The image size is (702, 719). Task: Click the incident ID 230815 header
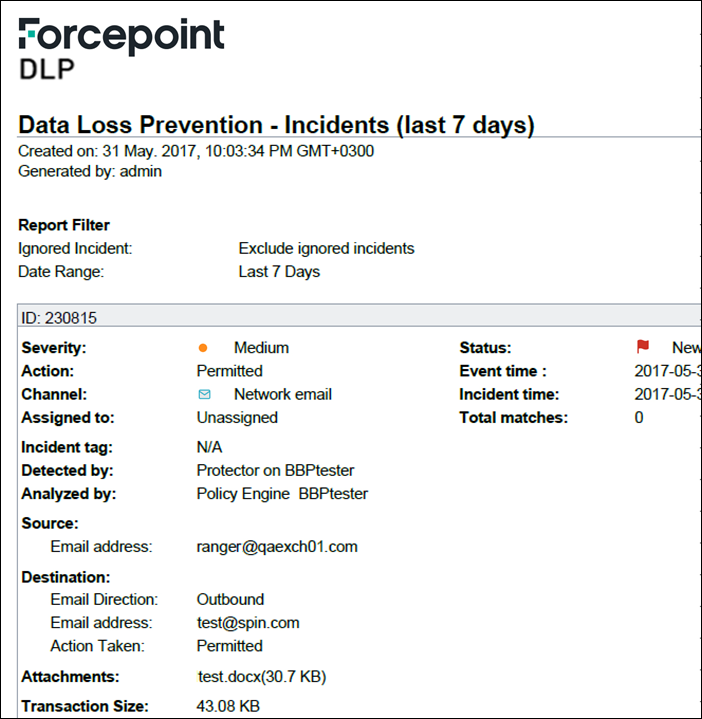click(59, 318)
